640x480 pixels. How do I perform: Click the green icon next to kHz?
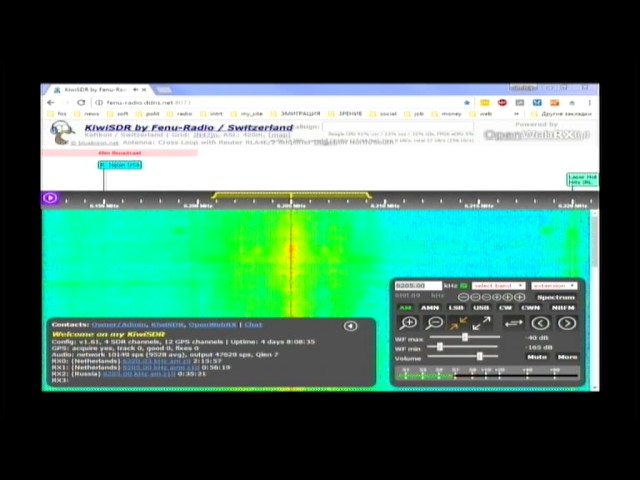(x=464, y=286)
